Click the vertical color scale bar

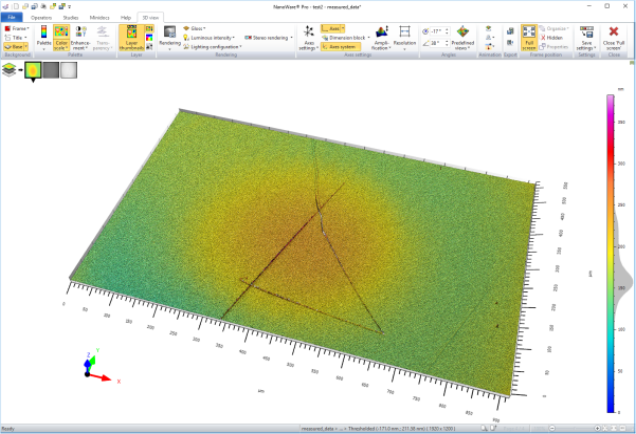(610, 253)
